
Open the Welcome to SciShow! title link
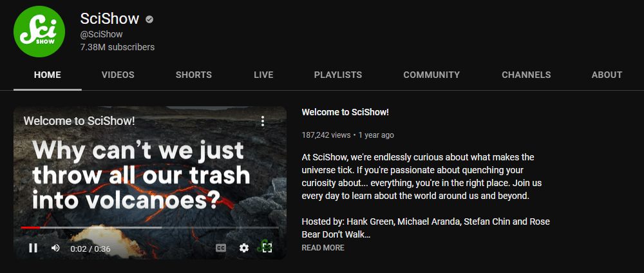point(345,112)
